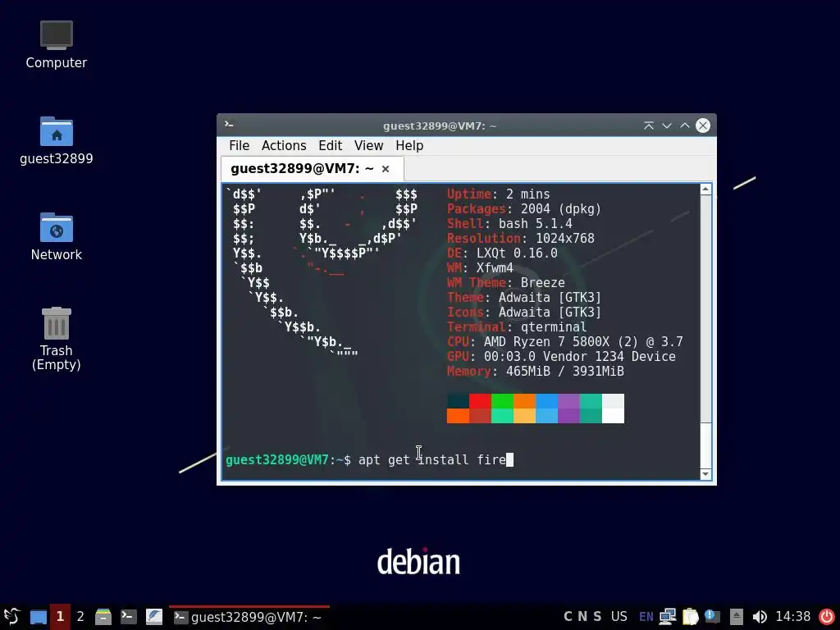Open the clipboard manager tray icon
Viewport: 840px width, 630px height.
coord(691,617)
